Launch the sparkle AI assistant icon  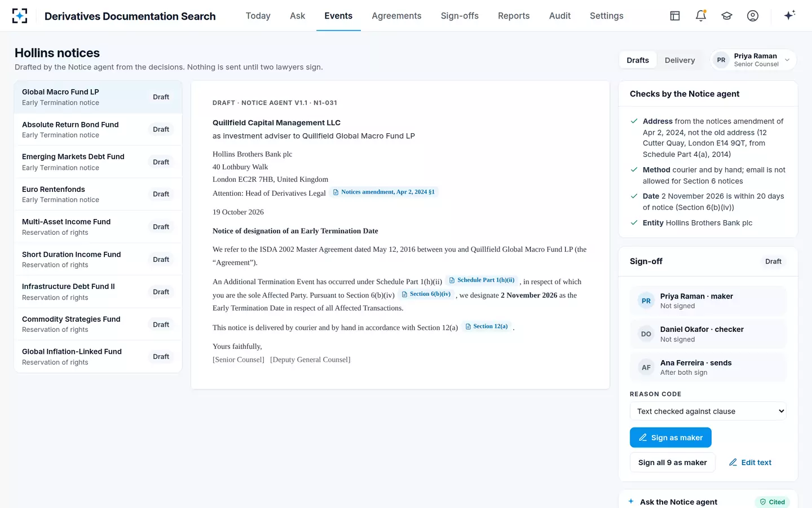(789, 15)
